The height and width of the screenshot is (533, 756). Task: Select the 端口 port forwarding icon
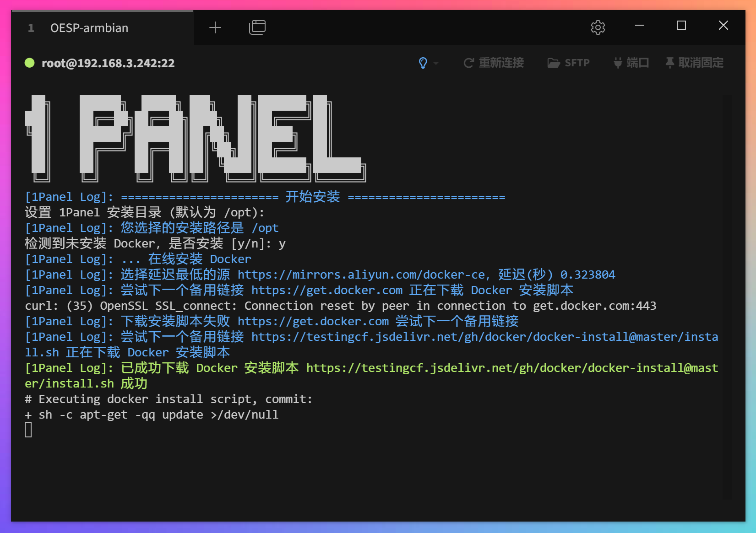631,63
